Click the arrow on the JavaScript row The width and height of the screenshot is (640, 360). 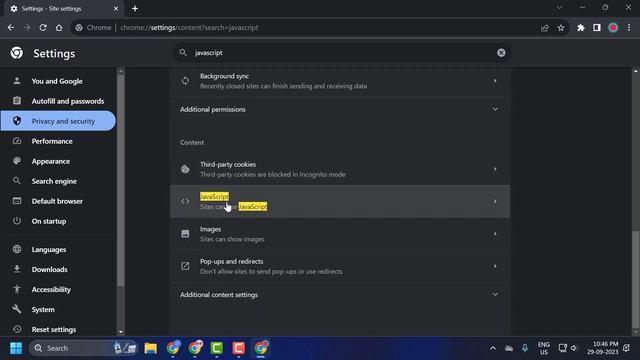point(495,201)
